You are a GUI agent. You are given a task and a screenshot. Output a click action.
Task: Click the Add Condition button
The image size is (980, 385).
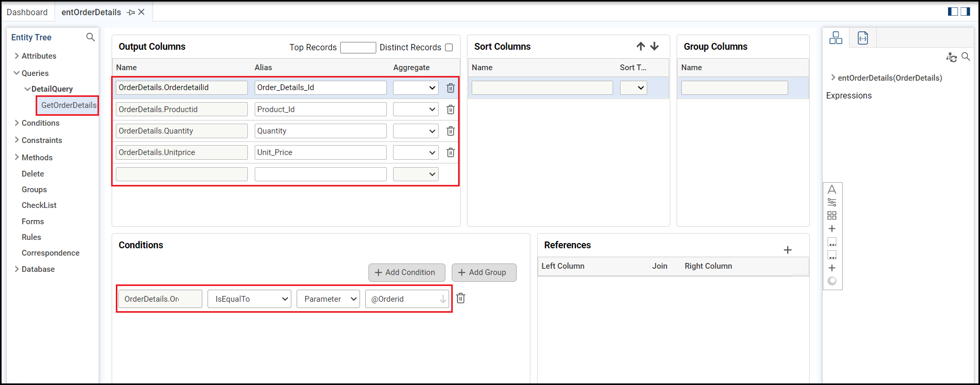pos(406,272)
